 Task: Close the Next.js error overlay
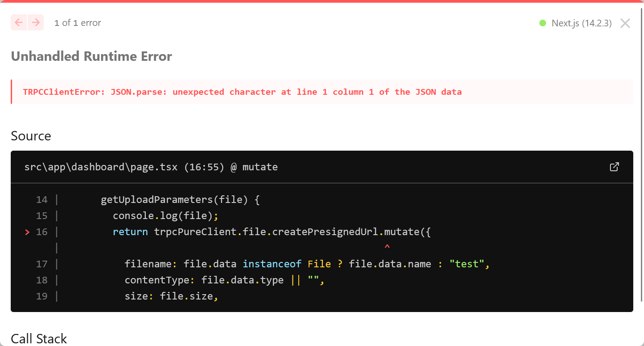click(625, 23)
